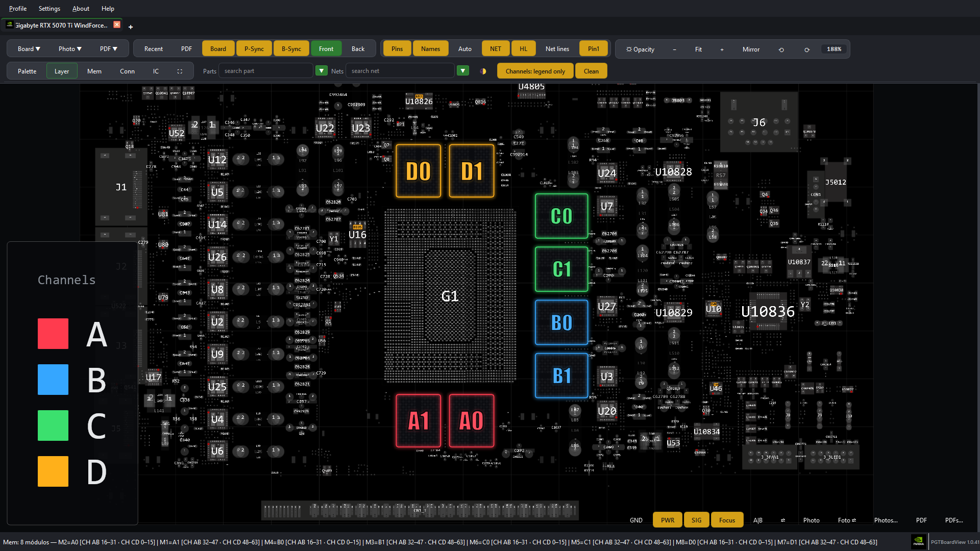Focus the search net input field
980x551 pixels.
pyautogui.click(x=400, y=71)
